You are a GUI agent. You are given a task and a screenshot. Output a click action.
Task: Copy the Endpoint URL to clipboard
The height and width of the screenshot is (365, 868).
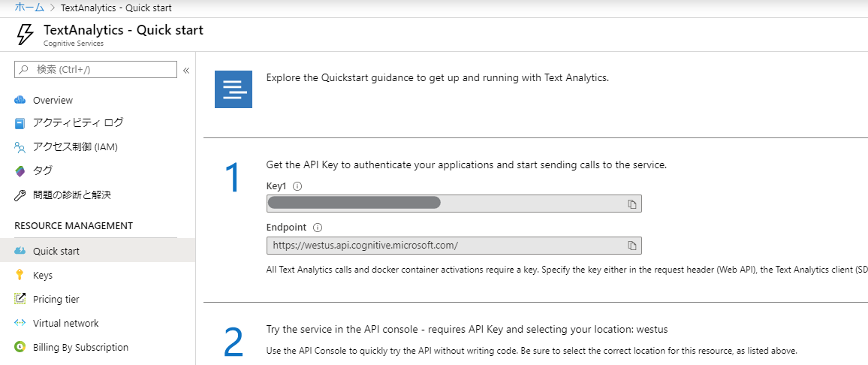[x=632, y=246]
